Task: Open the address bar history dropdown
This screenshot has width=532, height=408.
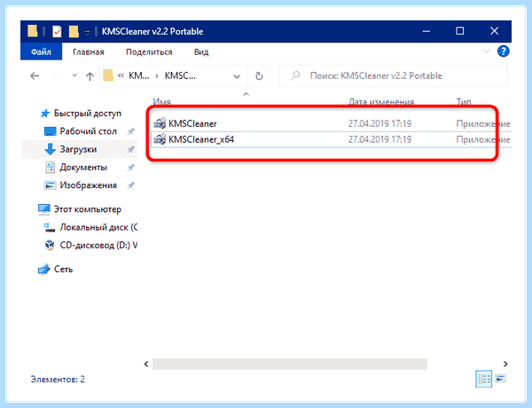Action: click(x=237, y=76)
